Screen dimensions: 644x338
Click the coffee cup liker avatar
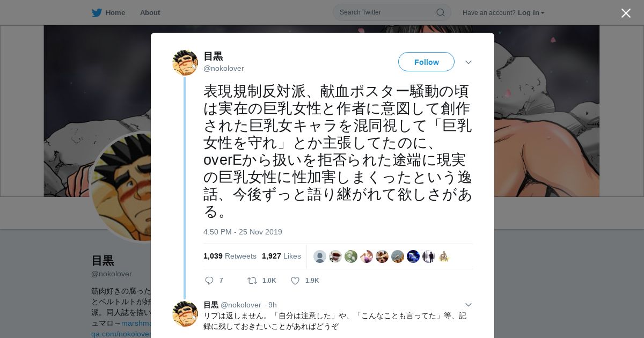pyautogui.click(x=335, y=256)
